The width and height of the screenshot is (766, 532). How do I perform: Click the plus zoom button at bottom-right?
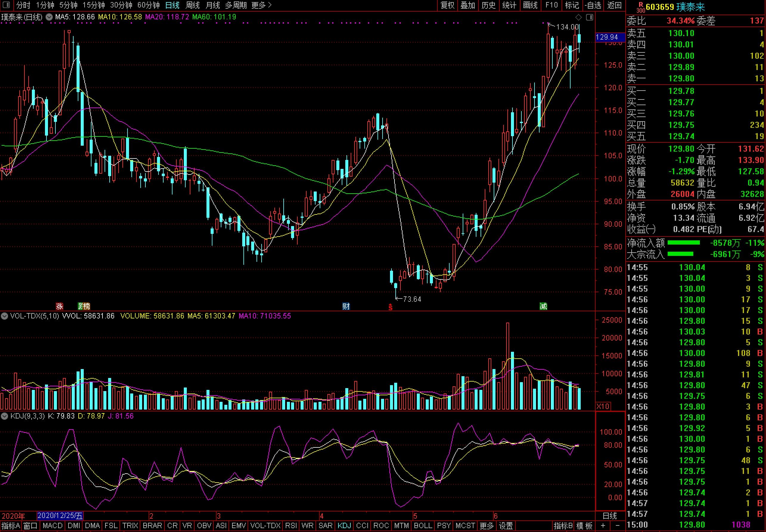click(x=603, y=526)
